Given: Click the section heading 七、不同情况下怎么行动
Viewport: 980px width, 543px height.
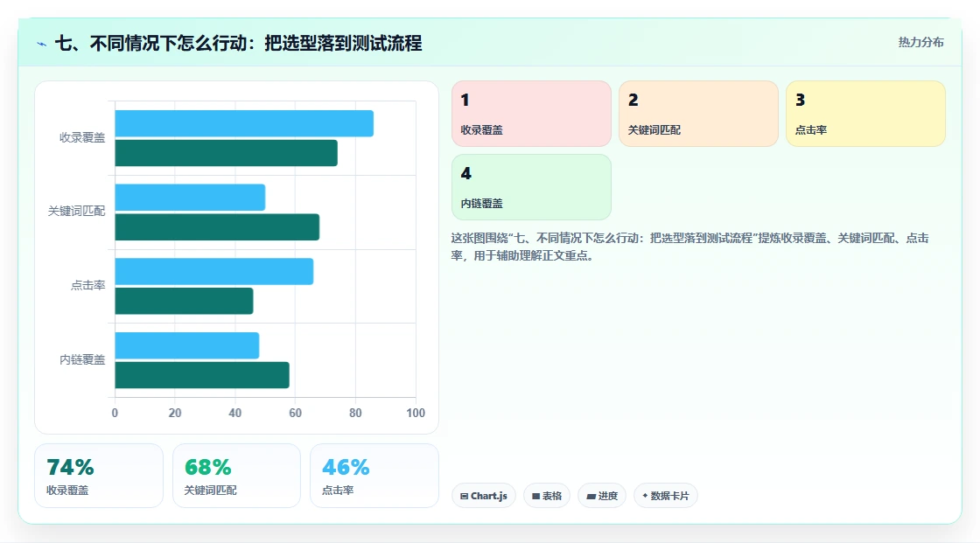Looking at the screenshot, I should [x=238, y=43].
